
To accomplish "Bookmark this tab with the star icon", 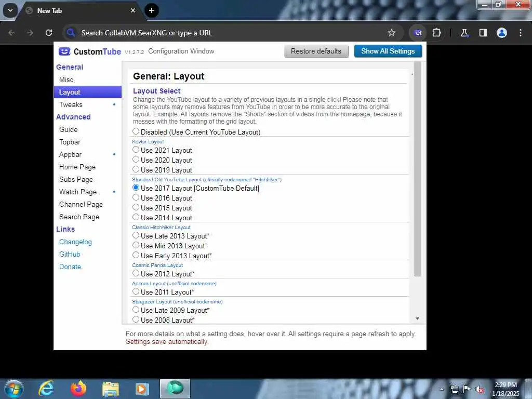I will tap(392, 33).
